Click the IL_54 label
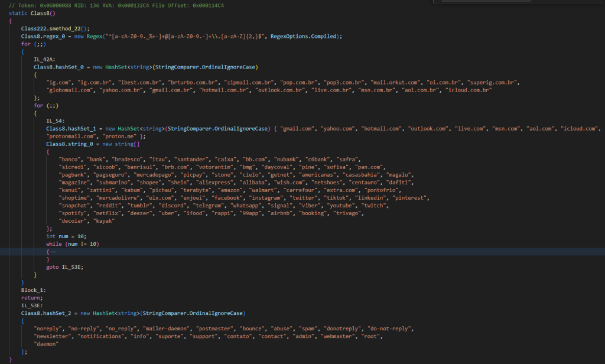Viewport: 605px width, 364px height. (x=55, y=121)
